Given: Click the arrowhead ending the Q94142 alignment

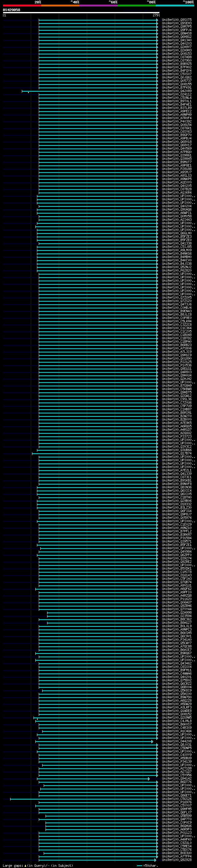Looking at the screenshot, I should click(149, 779).
